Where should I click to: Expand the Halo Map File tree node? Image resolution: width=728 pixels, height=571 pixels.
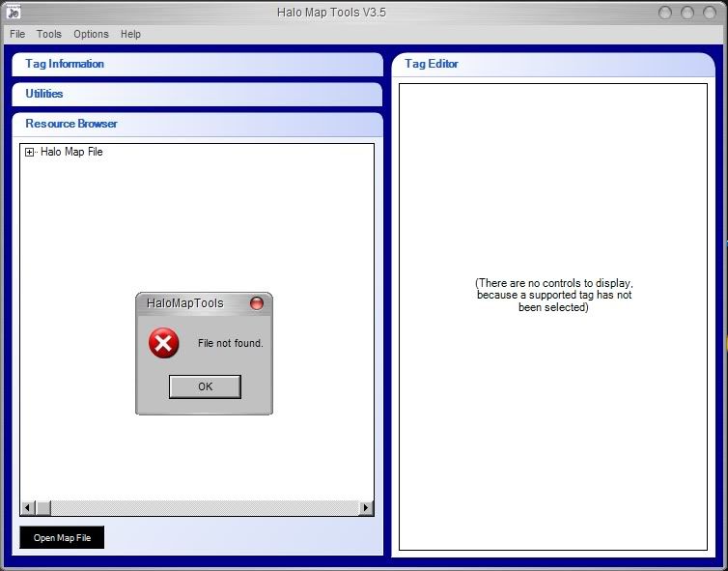[x=29, y=152]
